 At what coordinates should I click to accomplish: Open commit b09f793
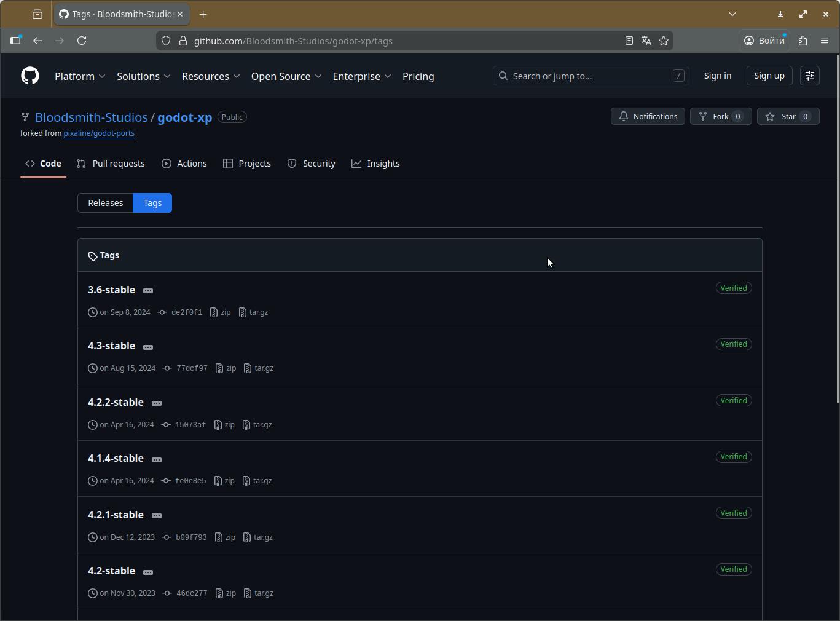(x=191, y=537)
